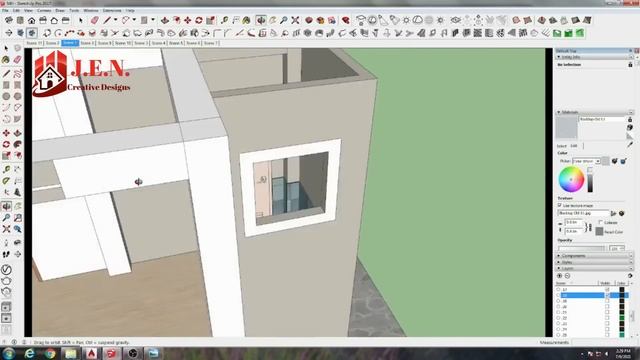Switch to Scene 11 tab
The height and width of the screenshot is (360, 640).
tap(34, 43)
